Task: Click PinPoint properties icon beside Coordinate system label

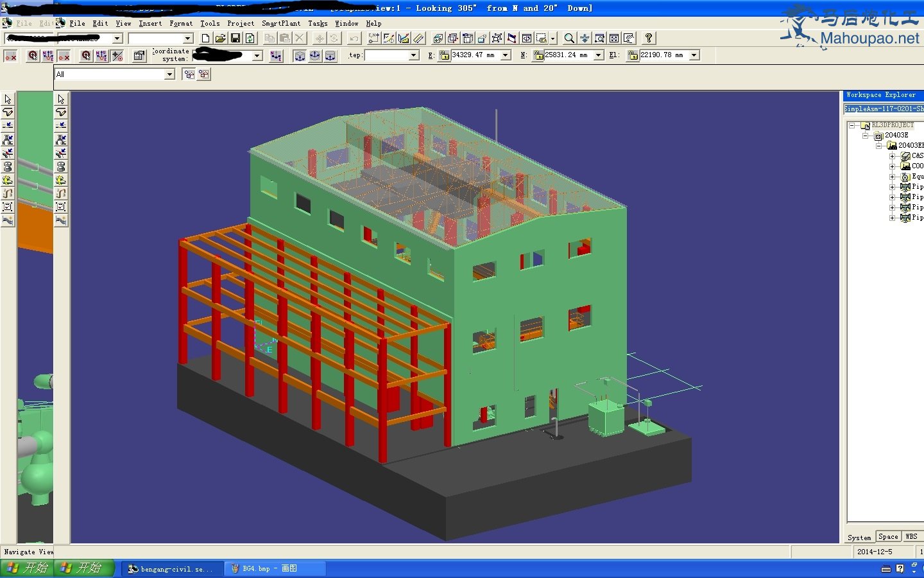Action: pos(139,56)
